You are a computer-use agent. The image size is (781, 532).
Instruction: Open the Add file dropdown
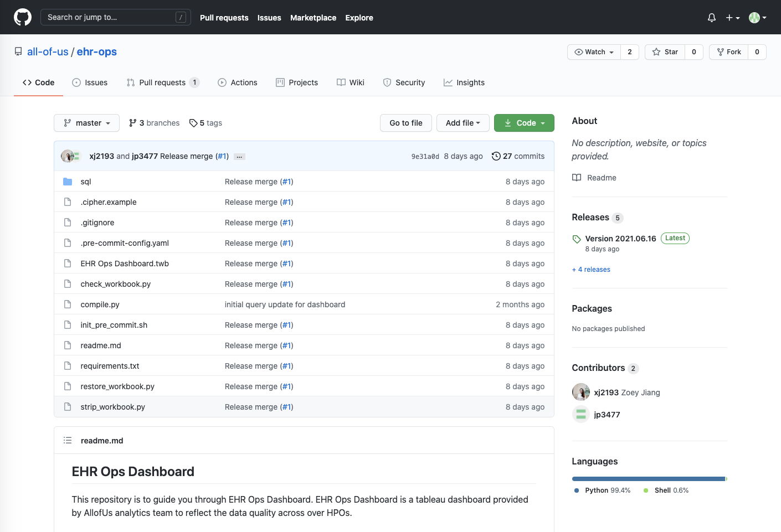pos(463,123)
